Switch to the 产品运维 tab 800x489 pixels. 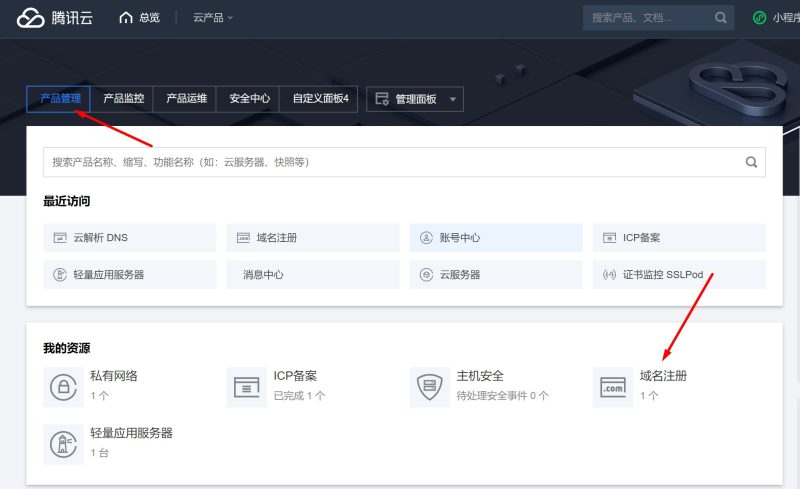click(186, 99)
